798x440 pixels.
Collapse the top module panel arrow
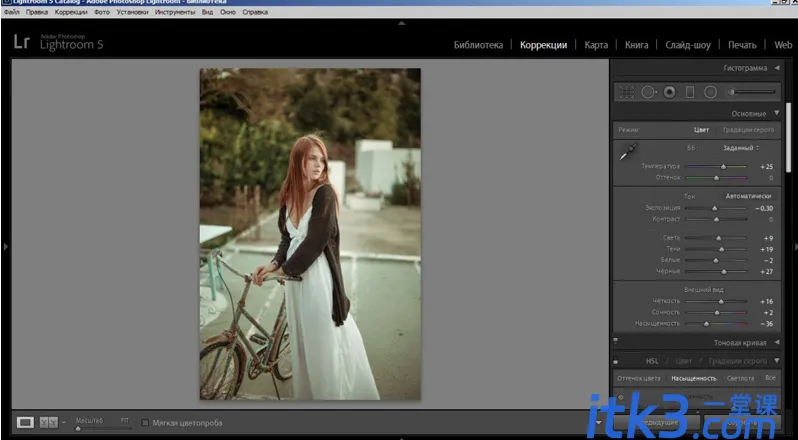coord(402,23)
